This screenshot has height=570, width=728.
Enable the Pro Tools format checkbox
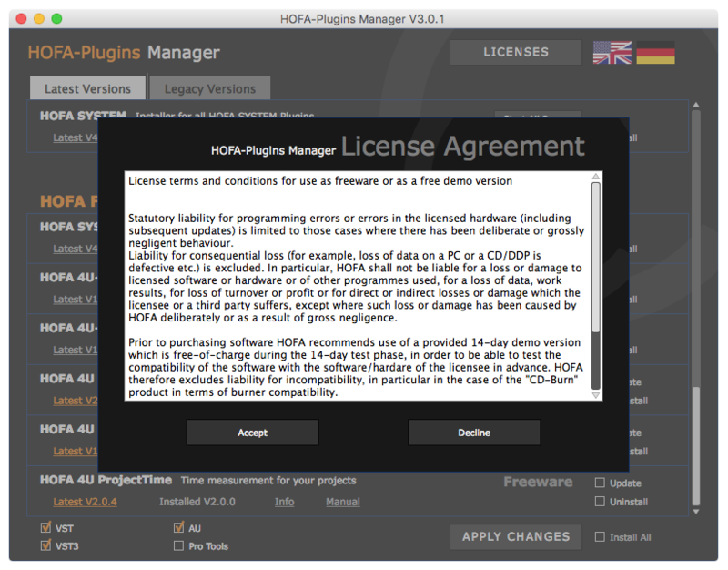[x=178, y=545]
